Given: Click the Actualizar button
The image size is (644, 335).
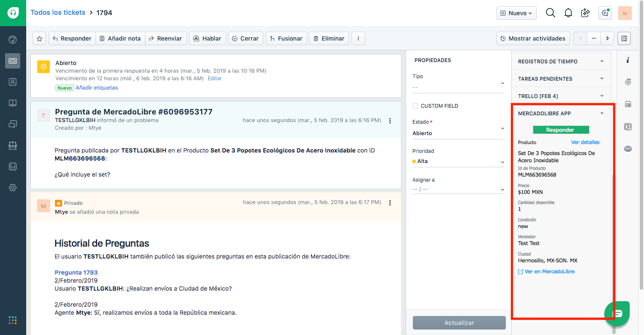Looking at the screenshot, I should [x=459, y=323].
